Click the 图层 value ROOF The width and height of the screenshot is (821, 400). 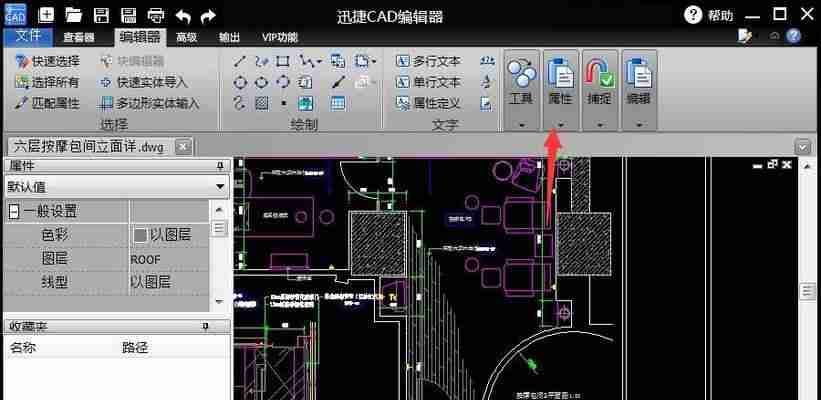146,260
